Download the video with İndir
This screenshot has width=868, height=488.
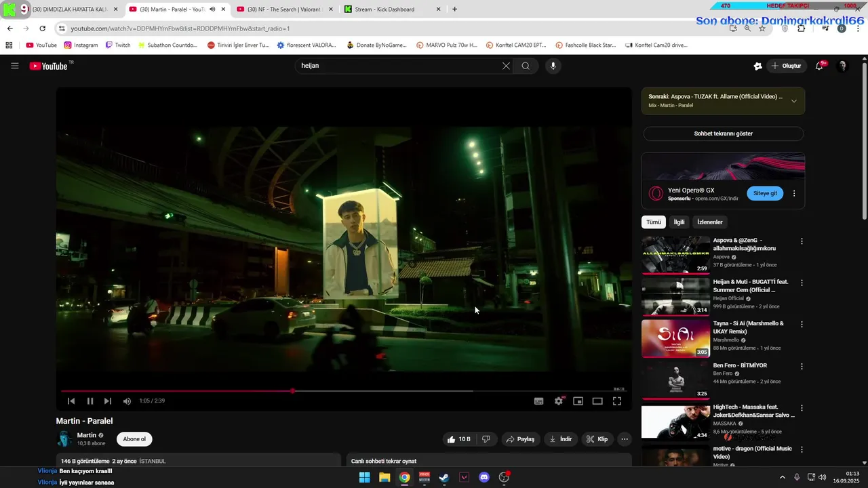(x=561, y=439)
